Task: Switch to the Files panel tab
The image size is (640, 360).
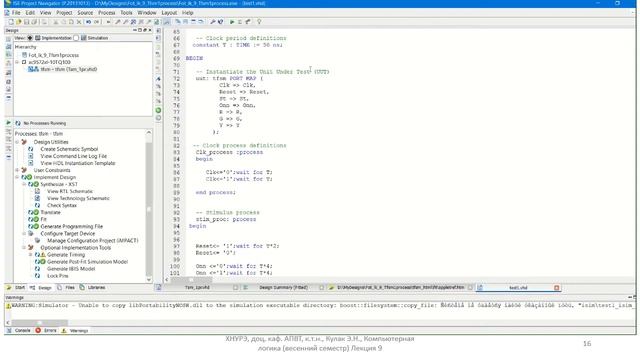Action: [x=66, y=288]
